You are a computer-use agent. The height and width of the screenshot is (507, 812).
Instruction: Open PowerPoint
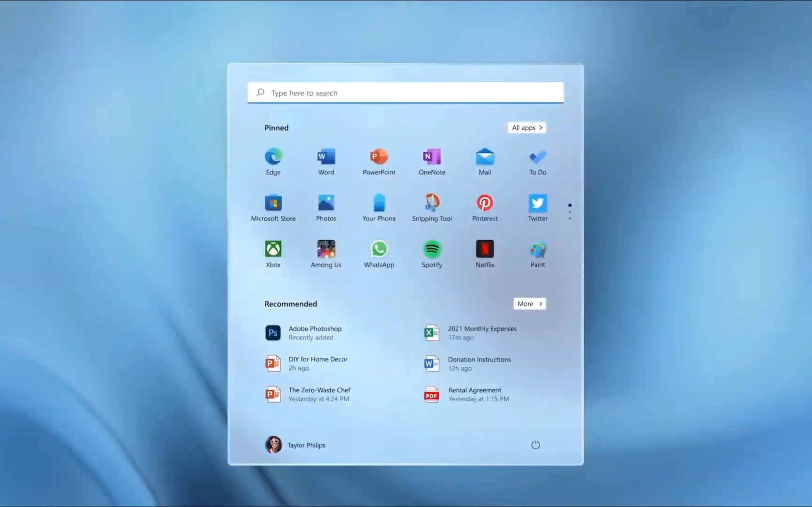379,161
